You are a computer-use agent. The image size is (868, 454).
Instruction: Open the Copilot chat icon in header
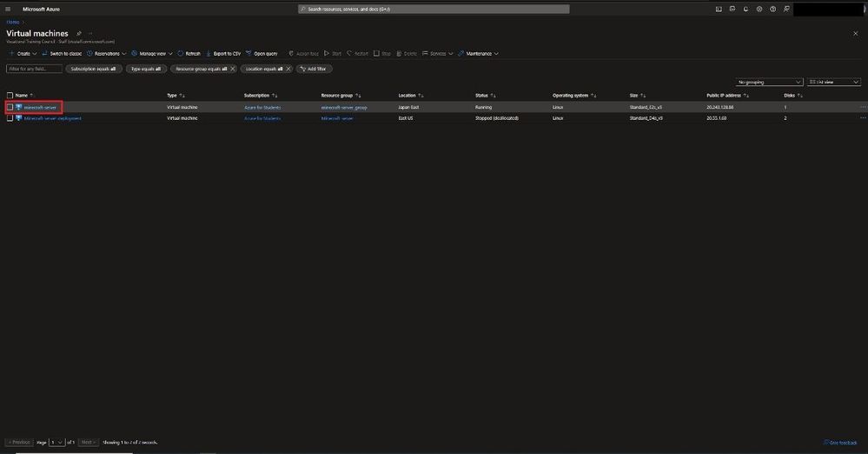(732, 9)
